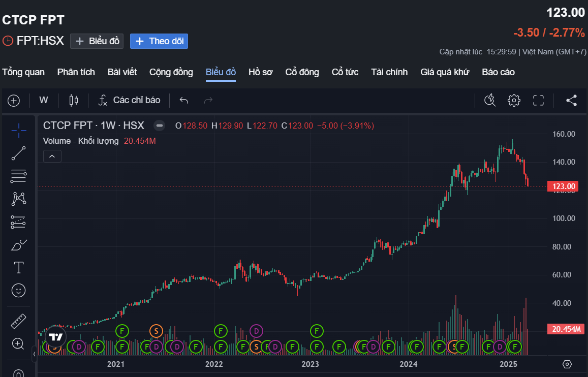Hide the CTCP FPT series legend
Image resolution: width=588 pixels, height=377 pixels.
pyautogui.click(x=160, y=125)
